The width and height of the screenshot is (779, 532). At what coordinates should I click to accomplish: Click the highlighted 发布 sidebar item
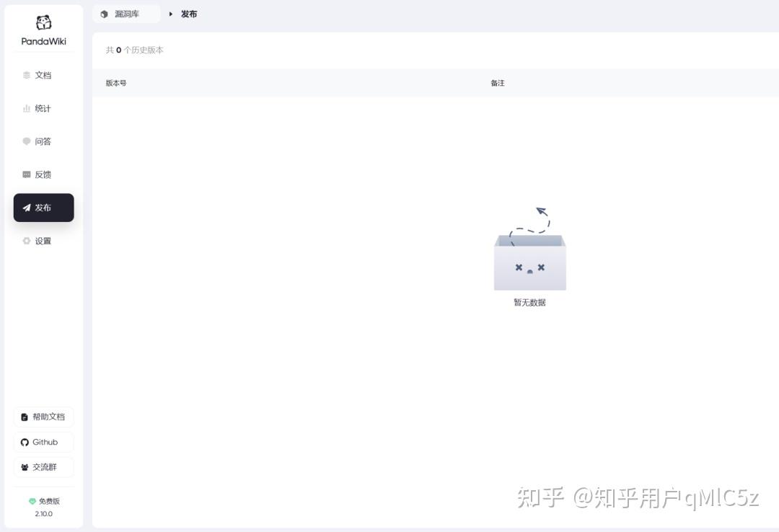[x=43, y=208]
